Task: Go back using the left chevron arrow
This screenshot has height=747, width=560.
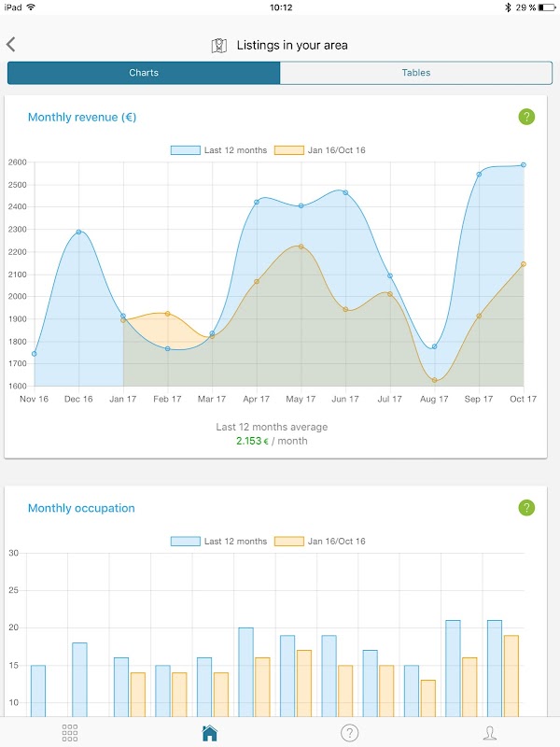Action: tap(11, 44)
